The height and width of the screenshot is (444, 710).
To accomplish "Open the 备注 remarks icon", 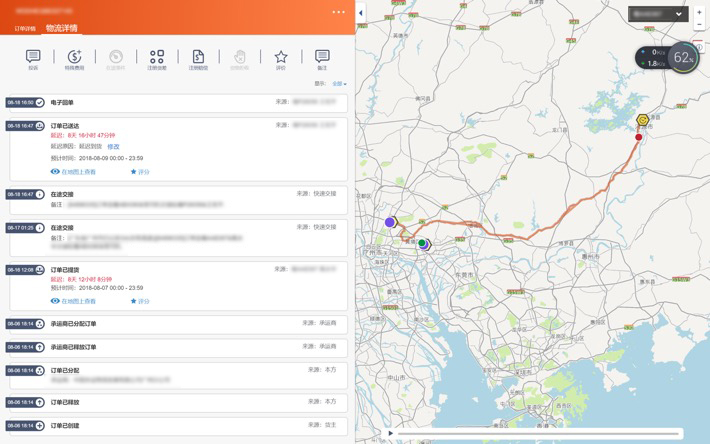I will (x=322, y=58).
